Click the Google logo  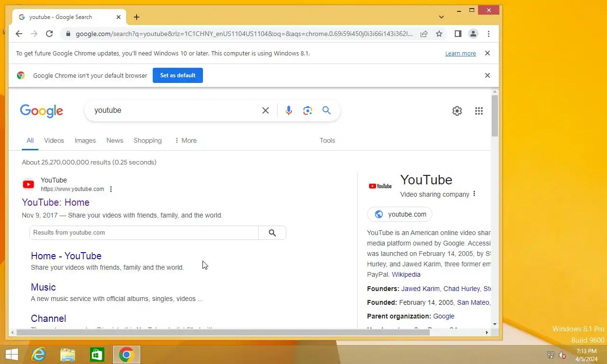coord(41,111)
